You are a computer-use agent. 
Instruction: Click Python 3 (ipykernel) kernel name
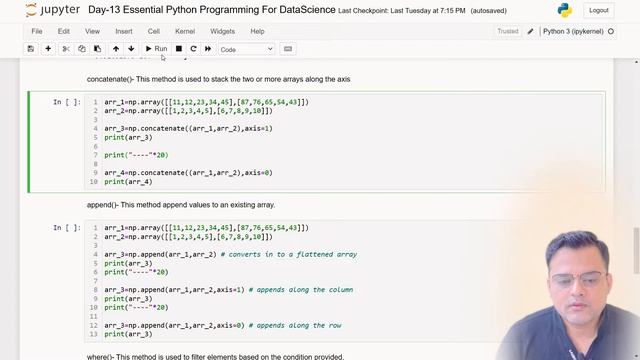pos(573,31)
